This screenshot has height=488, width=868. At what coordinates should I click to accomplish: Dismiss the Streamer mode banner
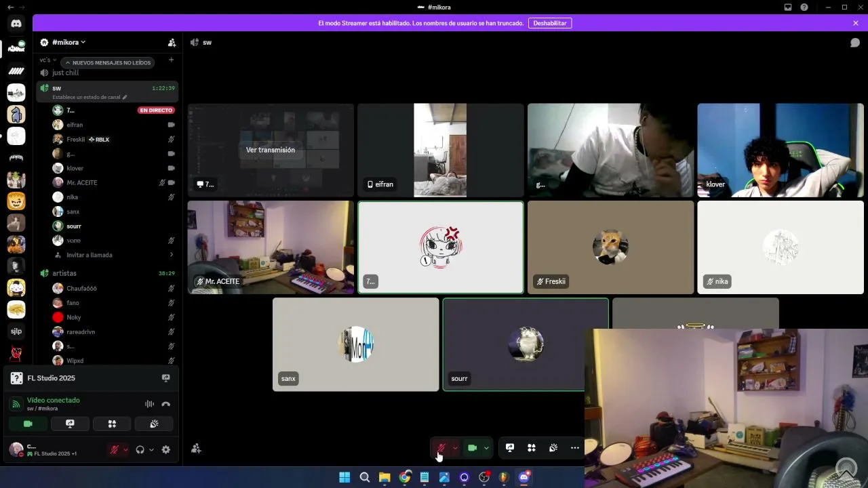pyautogui.click(x=856, y=23)
